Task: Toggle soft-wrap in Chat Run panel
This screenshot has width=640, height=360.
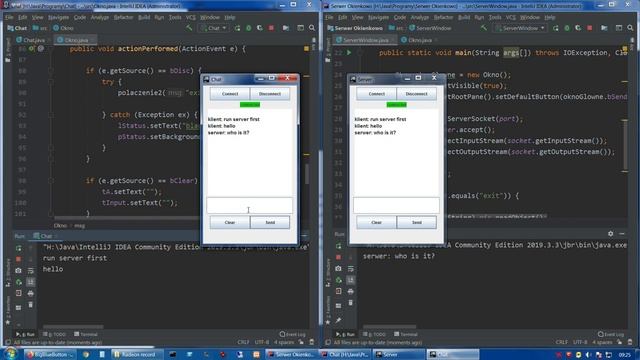Action: tap(31, 271)
